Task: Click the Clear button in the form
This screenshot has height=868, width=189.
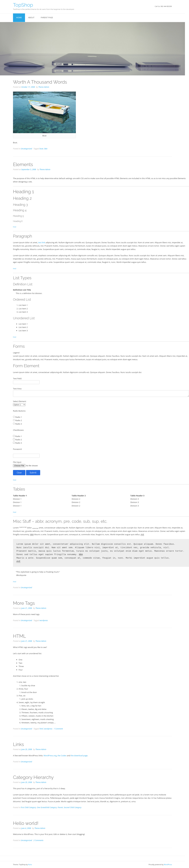Action: [19, 472]
